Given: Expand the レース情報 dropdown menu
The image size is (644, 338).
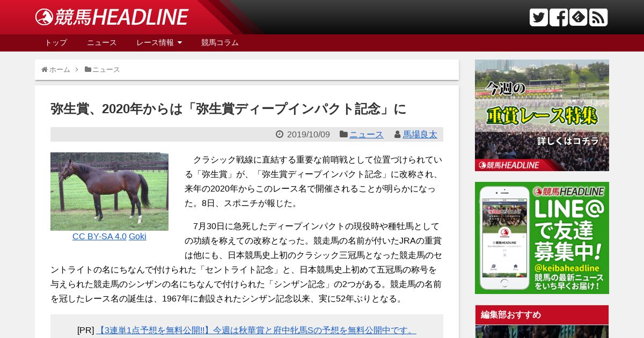Looking at the screenshot, I should [159, 42].
